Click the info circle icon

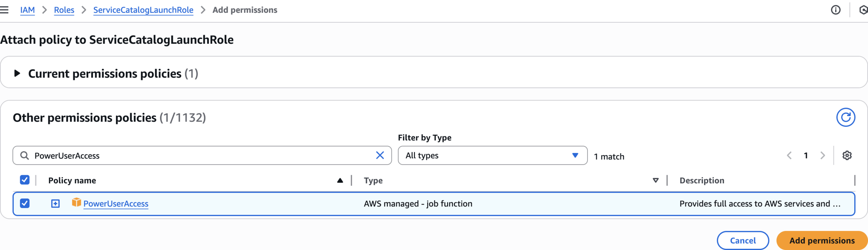coord(835,10)
